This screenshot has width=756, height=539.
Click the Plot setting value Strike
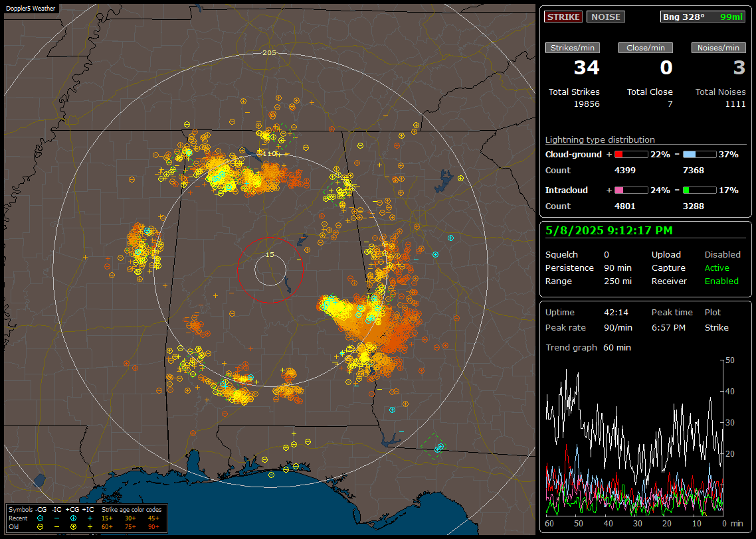716,327
